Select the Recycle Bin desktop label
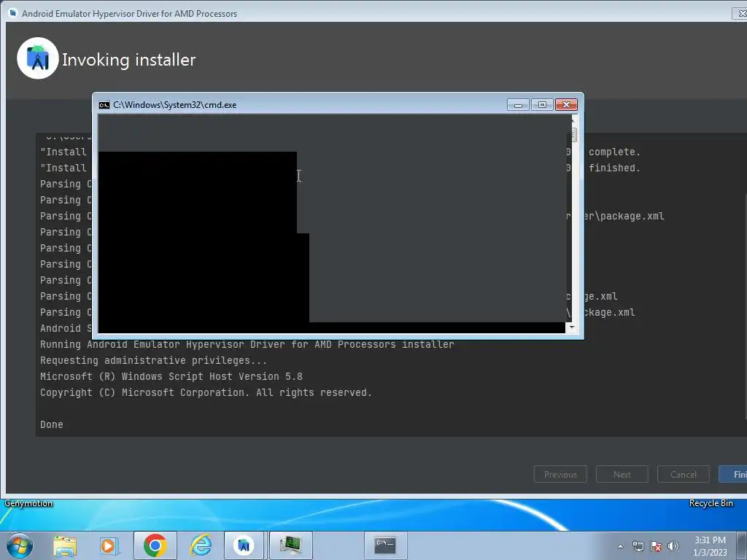Image resolution: width=747 pixels, height=560 pixels. (x=711, y=503)
